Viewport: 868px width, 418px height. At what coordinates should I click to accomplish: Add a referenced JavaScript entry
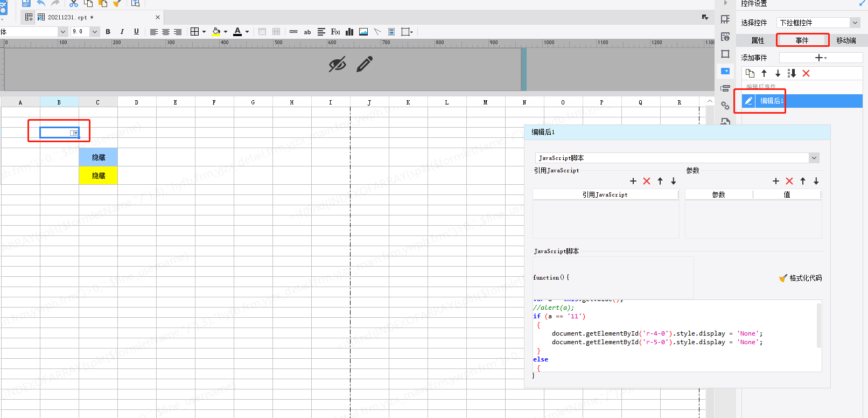coord(633,181)
